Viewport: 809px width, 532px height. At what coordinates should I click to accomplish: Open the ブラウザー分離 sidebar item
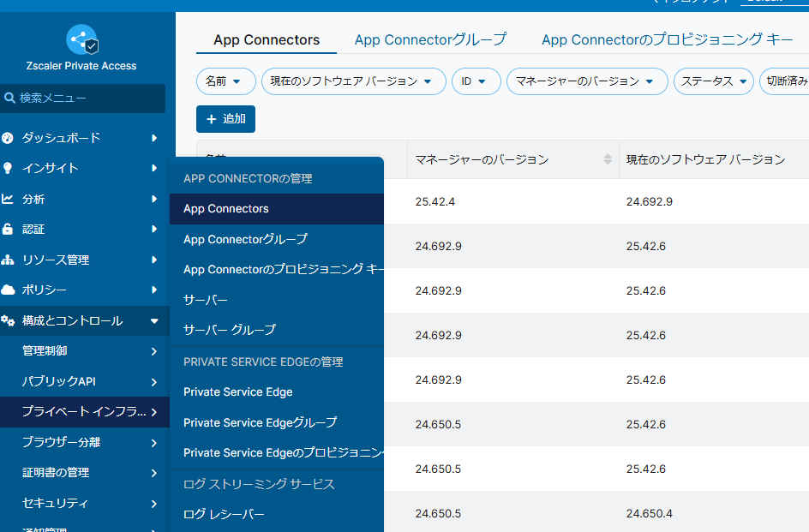click(x=85, y=443)
